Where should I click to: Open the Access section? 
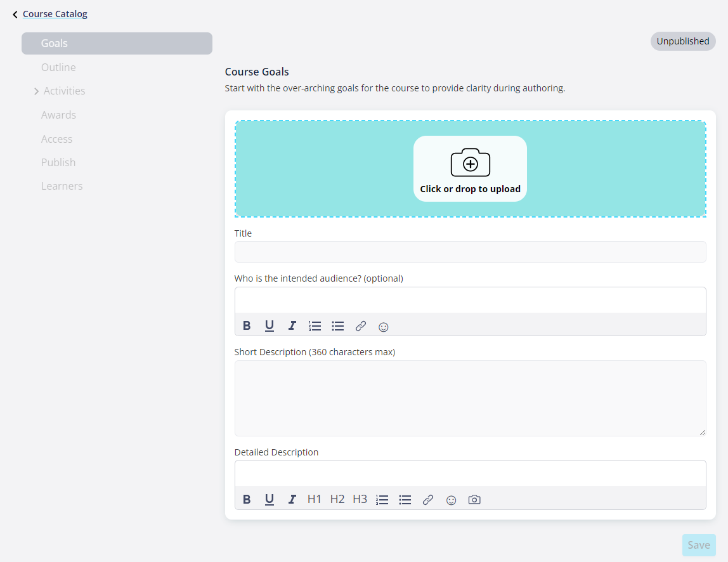[56, 139]
